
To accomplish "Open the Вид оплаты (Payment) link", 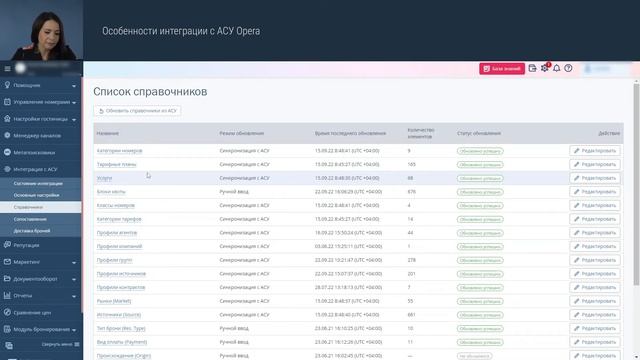I will (122, 342).
